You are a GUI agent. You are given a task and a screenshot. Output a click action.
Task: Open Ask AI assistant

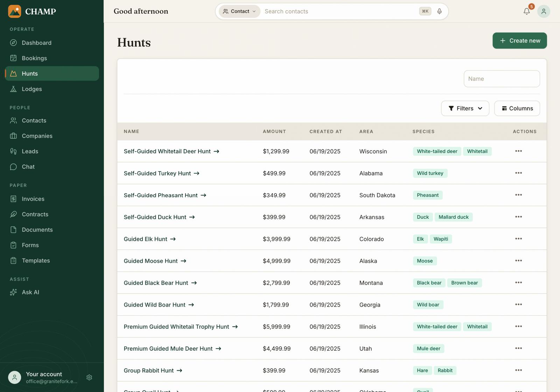(52, 292)
